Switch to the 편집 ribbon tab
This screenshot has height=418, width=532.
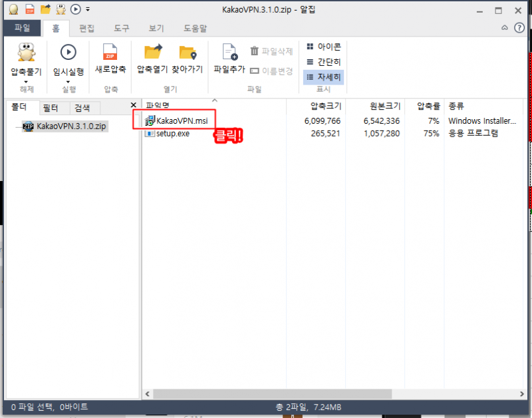87,29
